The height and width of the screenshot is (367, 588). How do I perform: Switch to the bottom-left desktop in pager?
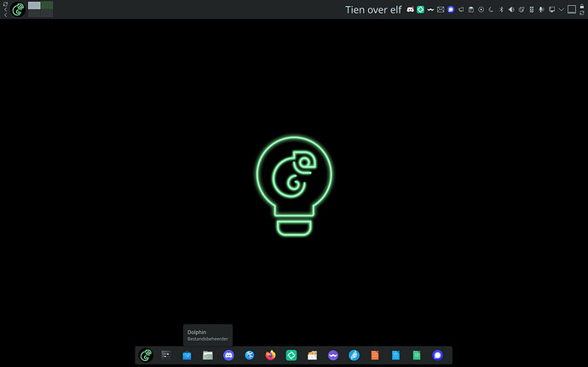coord(34,14)
